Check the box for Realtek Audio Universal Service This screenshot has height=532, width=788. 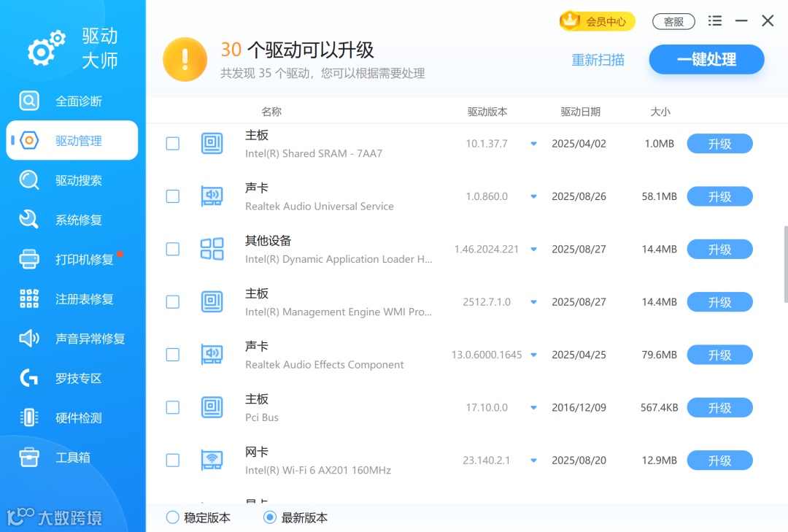[173, 196]
